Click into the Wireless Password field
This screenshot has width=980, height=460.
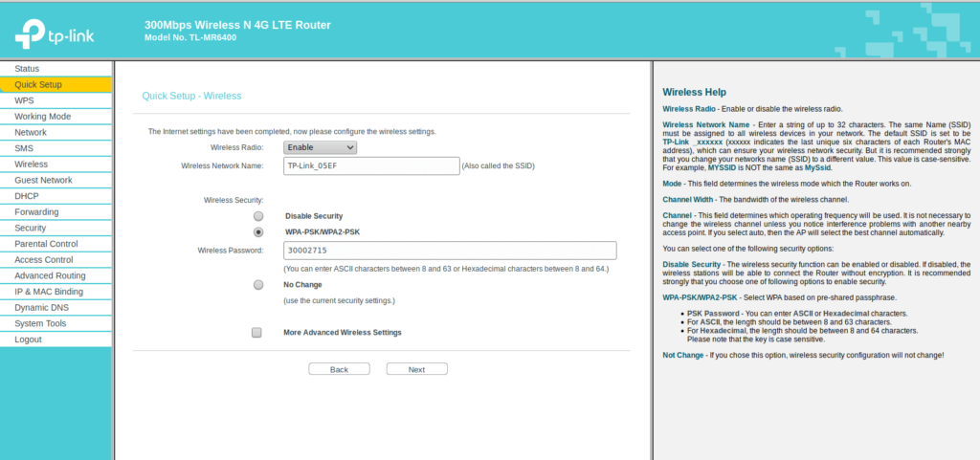coord(450,251)
